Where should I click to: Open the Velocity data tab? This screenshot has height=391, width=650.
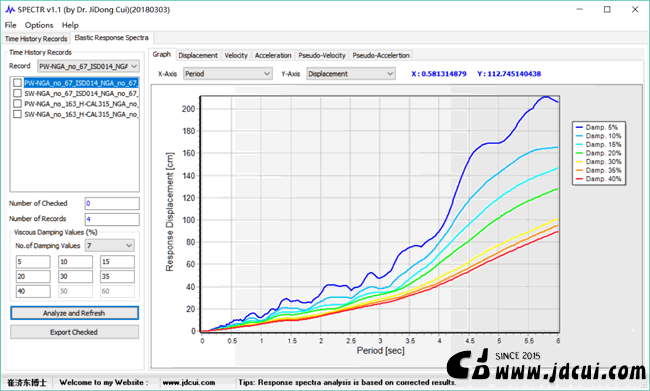(236, 55)
